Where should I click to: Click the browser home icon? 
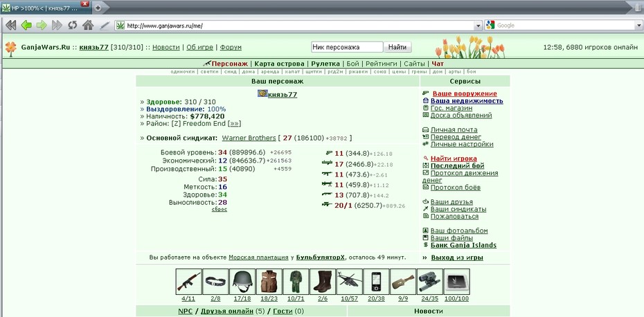pos(88,26)
